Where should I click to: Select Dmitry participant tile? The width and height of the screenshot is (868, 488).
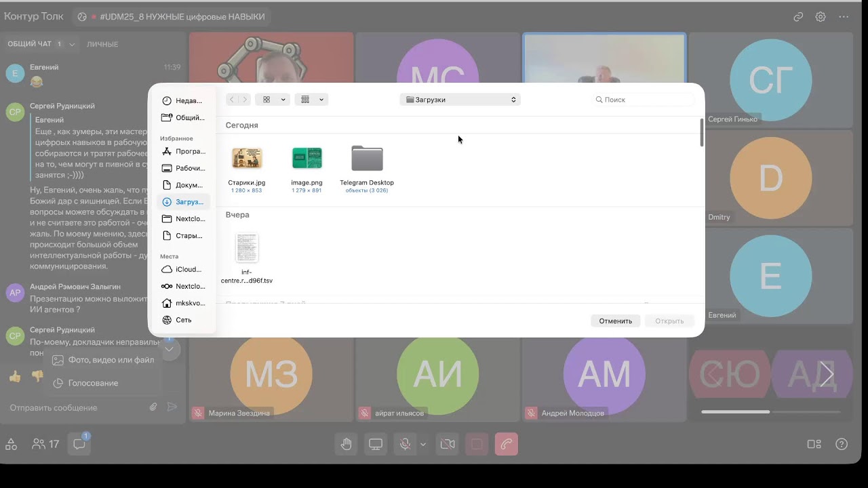click(x=770, y=178)
